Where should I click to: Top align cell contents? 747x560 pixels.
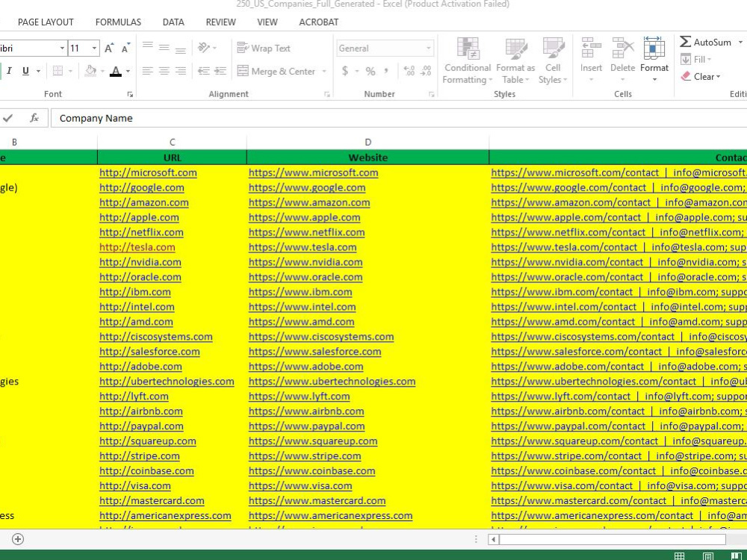point(148,47)
